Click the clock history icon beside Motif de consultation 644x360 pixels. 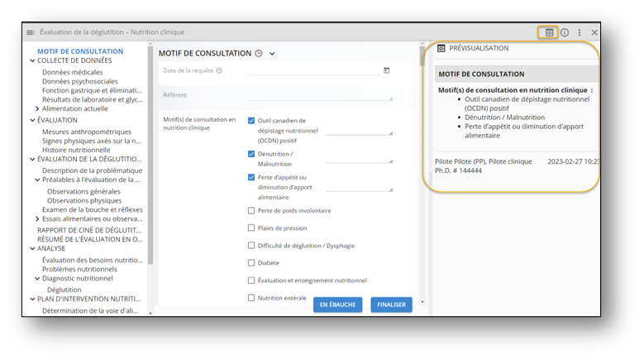259,54
